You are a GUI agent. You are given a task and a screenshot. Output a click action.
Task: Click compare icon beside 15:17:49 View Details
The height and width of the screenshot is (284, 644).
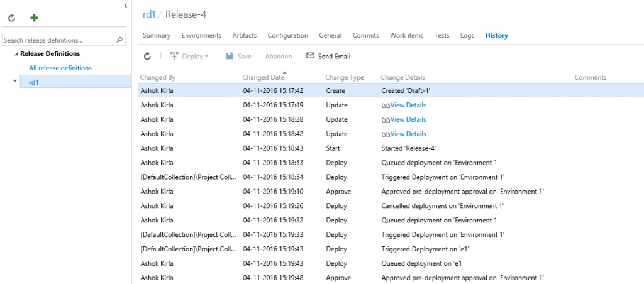click(386, 106)
